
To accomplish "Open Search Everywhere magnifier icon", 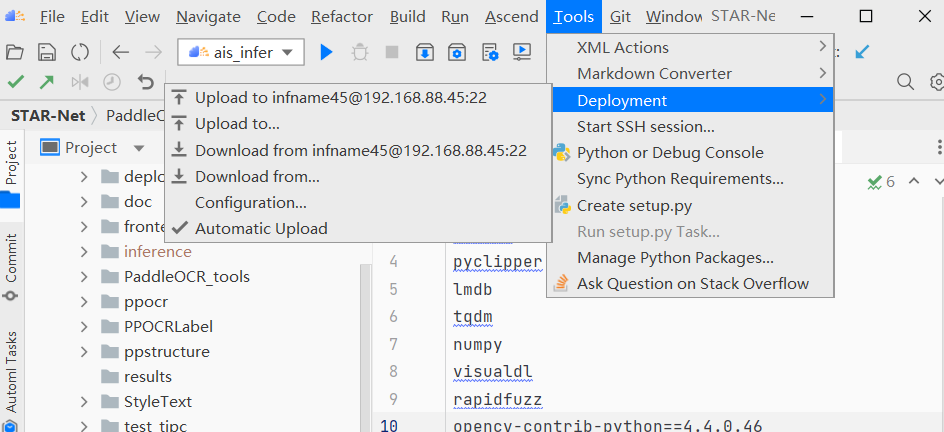I will tap(905, 82).
